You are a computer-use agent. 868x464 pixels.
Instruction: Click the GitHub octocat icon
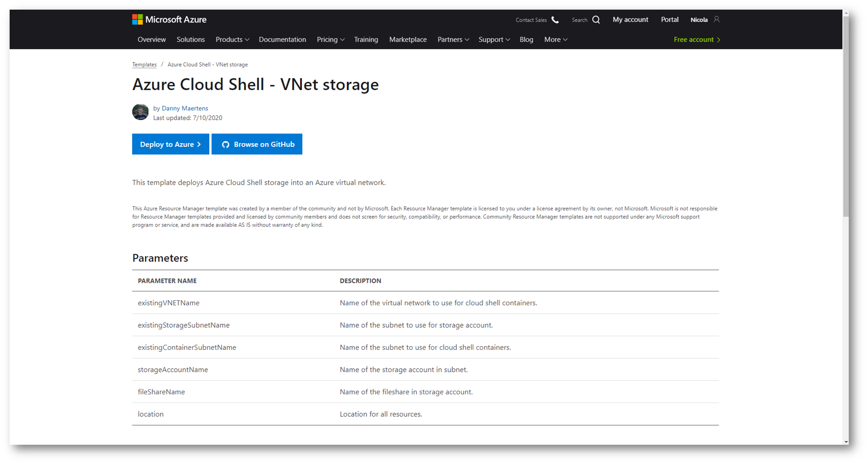click(x=225, y=144)
